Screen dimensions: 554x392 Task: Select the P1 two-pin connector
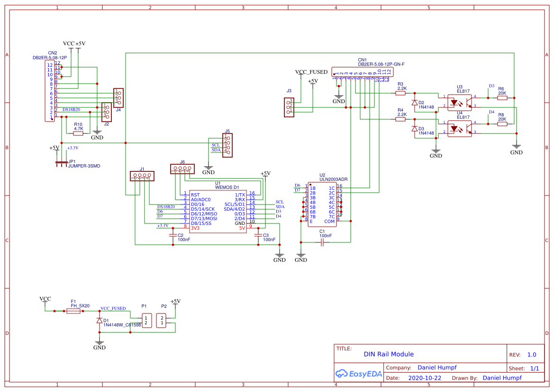(x=146, y=321)
